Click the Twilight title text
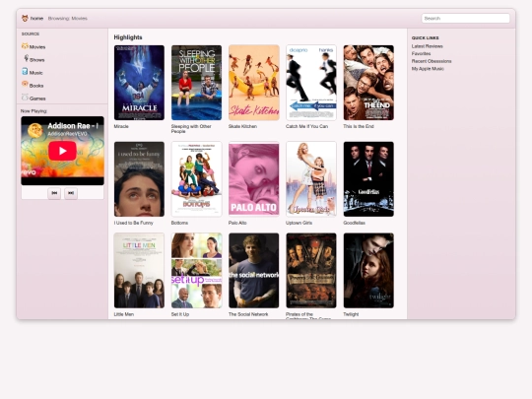Image resolution: width=532 pixels, height=399 pixels. click(351, 314)
